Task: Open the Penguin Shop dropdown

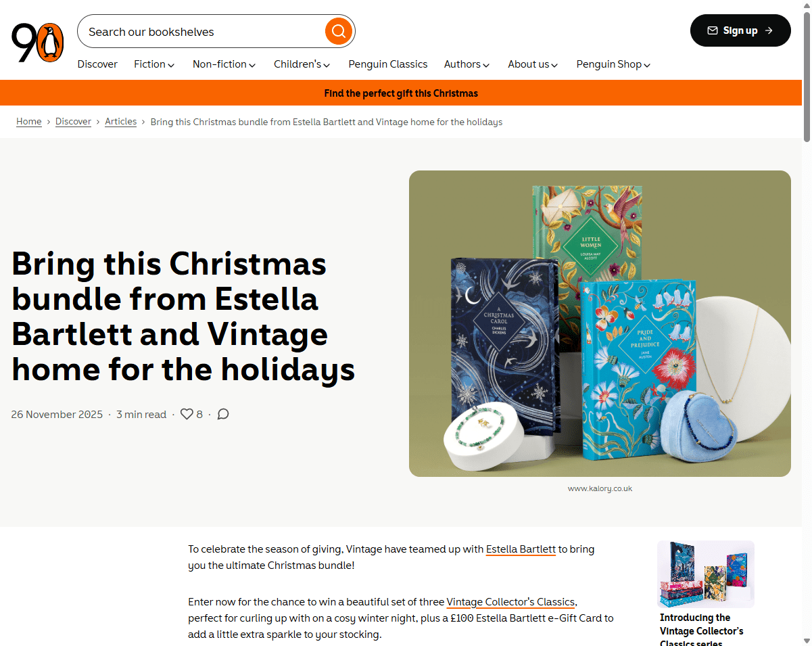Action: click(x=613, y=64)
